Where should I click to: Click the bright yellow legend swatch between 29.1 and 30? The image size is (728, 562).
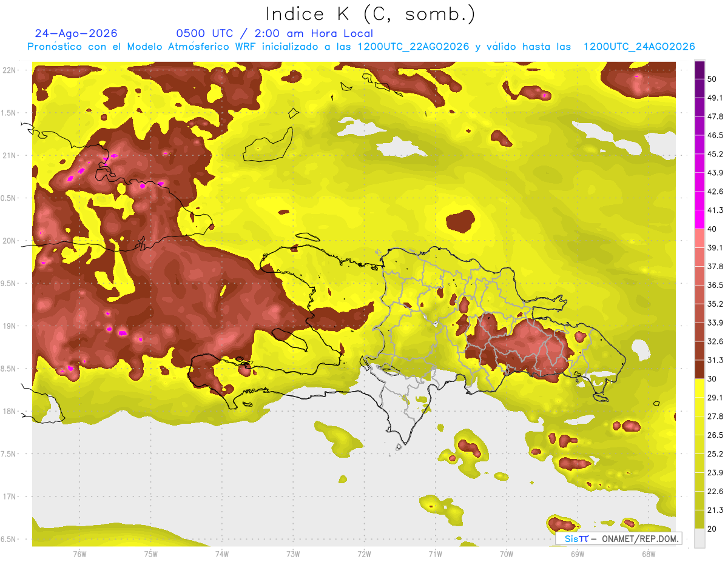point(699,388)
